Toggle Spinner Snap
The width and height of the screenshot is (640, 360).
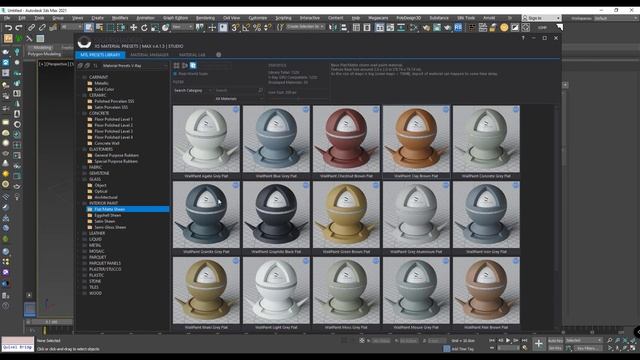click(267, 28)
